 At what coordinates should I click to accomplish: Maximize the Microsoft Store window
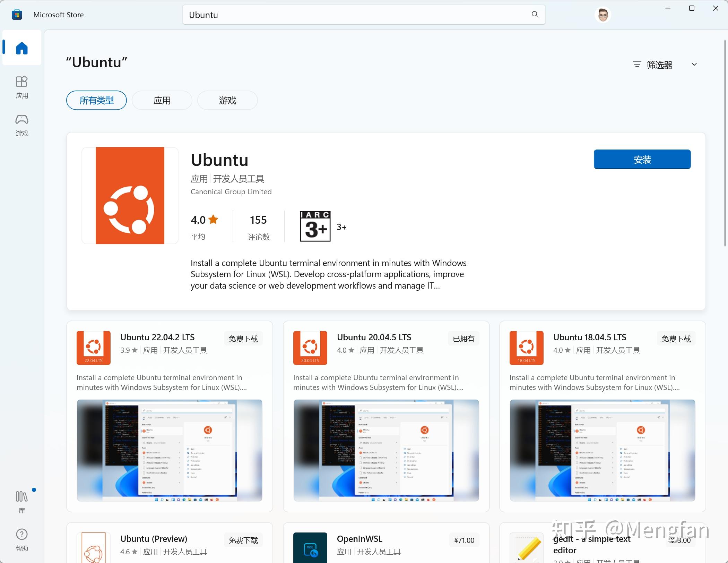[692, 8]
